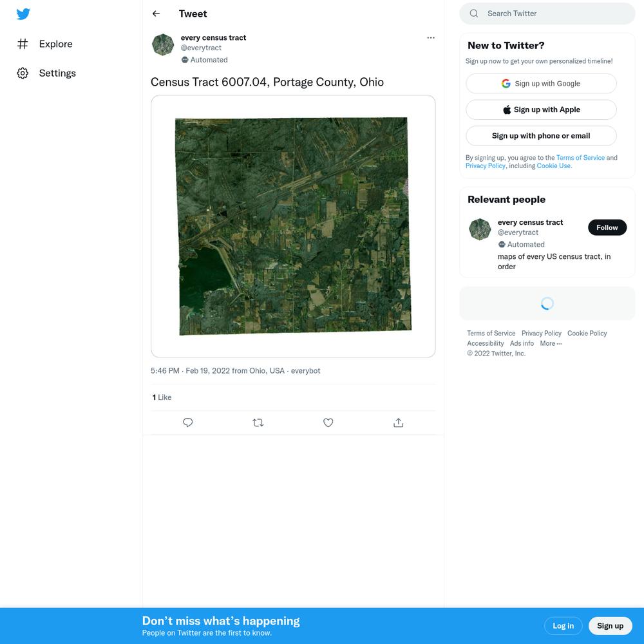
Task: Click @everytract in Relevant people
Action: (518, 232)
